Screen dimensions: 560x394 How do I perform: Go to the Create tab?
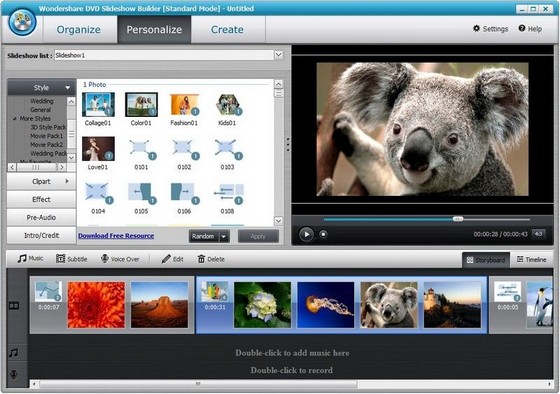pos(227,29)
